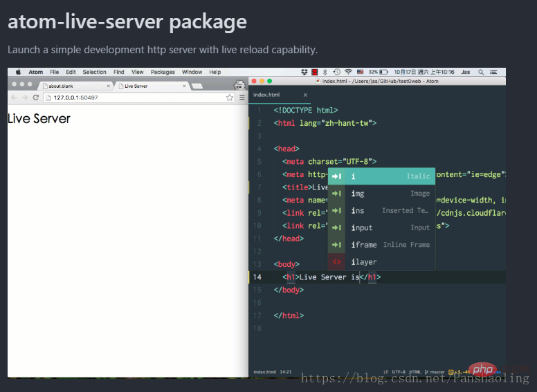The image size is (537, 392).
Task: Choose the 'input' autocomplete suggestion
Action: 381,227
